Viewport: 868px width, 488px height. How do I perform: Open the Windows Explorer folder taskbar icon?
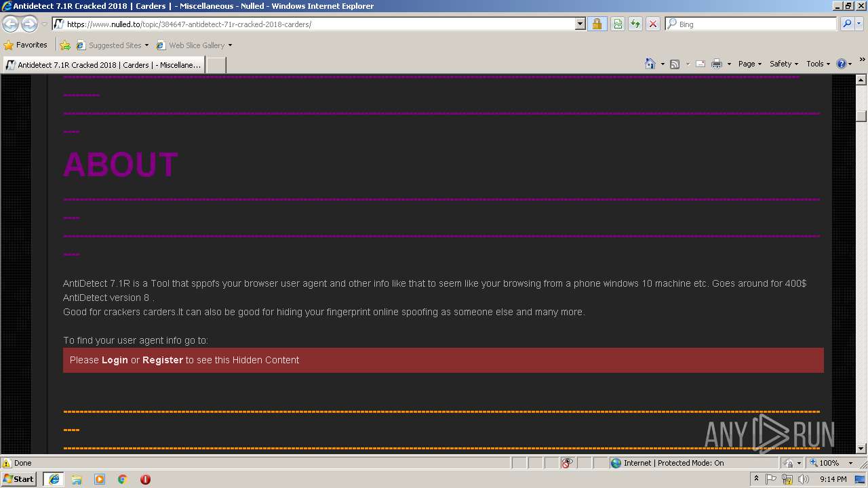(x=77, y=479)
